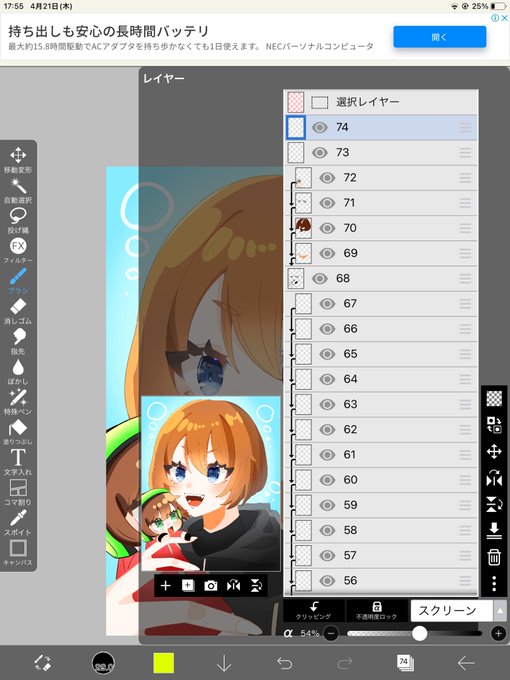Open brush size settings circle
Screen dimensions: 510x680
click(103, 663)
